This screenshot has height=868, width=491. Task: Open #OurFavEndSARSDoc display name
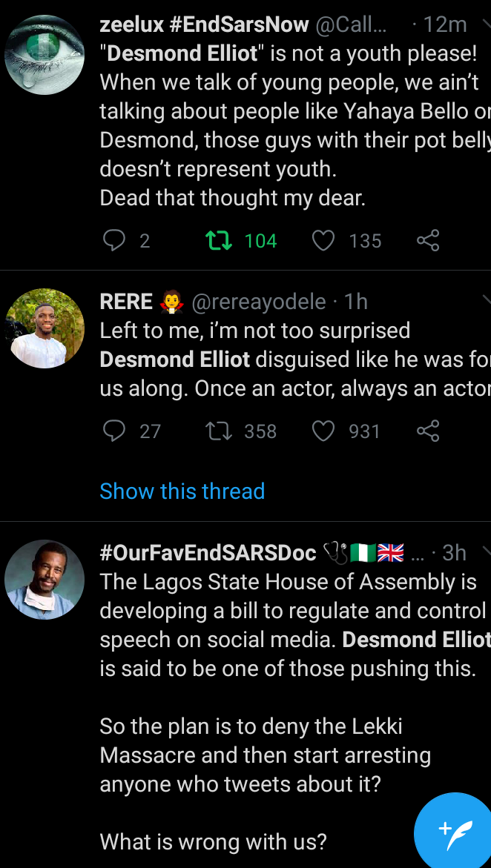point(208,553)
